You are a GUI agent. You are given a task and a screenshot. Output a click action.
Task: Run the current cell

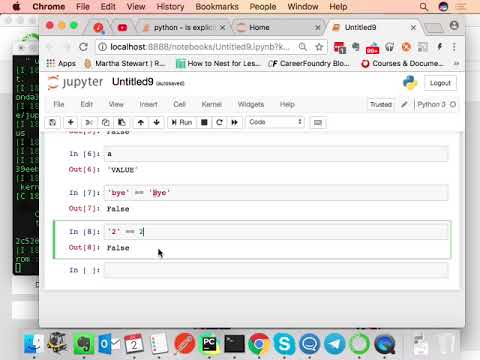tap(182, 122)
